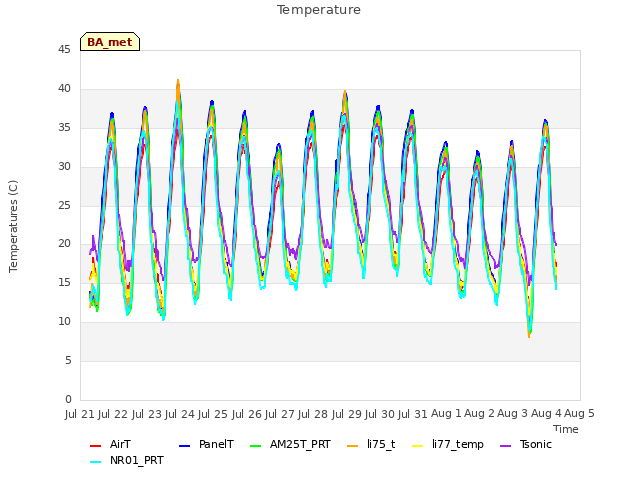Click the cyan NR01_PRT legend color marker

click(95, 462)
